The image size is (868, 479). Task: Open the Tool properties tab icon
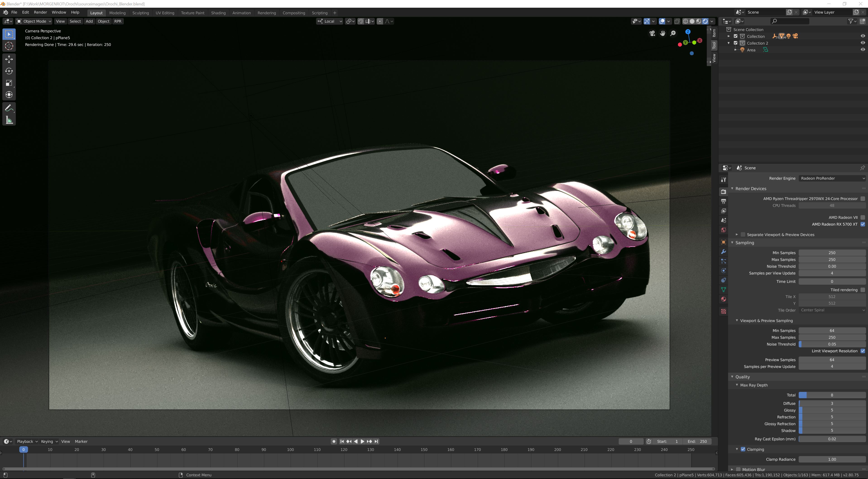click(723, 180)
